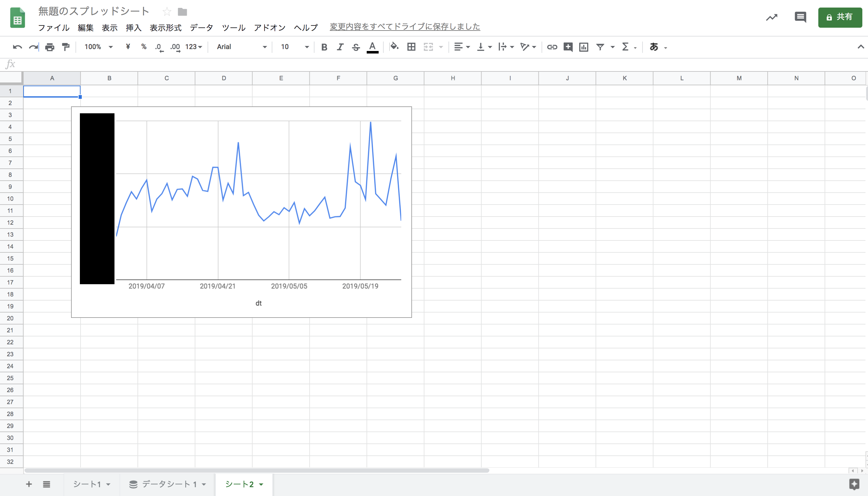The height and width of the screenshot is (496, 868).
Task: Open the text wrapping dropdown
Action: coord(506,47)
